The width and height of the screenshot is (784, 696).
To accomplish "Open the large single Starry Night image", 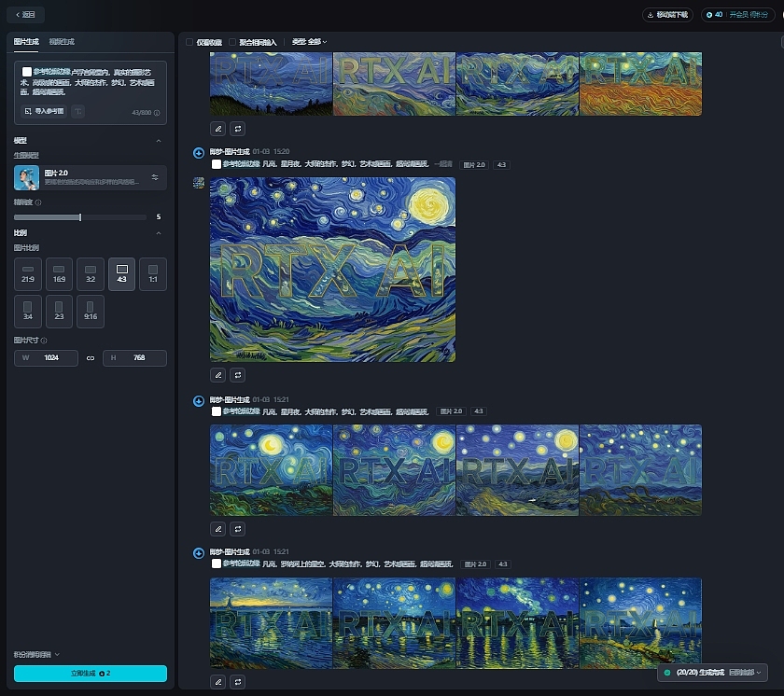I will click(x=332, y=270).
